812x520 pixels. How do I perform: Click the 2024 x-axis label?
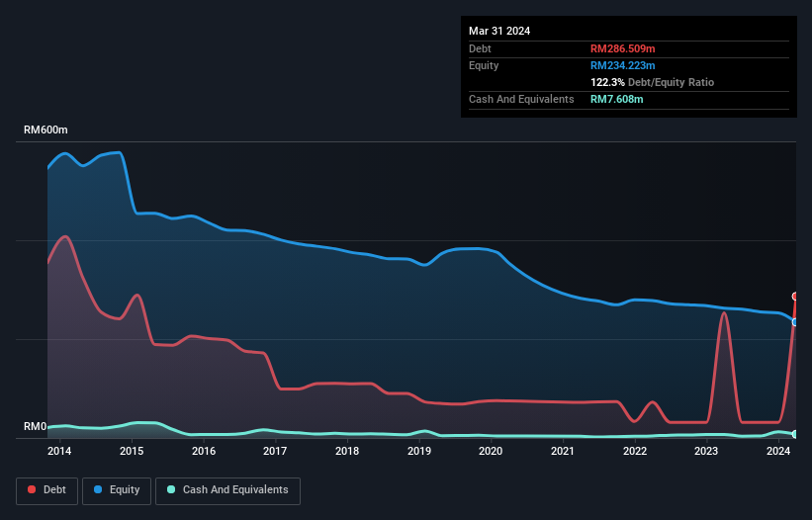(x=778, y=451)
